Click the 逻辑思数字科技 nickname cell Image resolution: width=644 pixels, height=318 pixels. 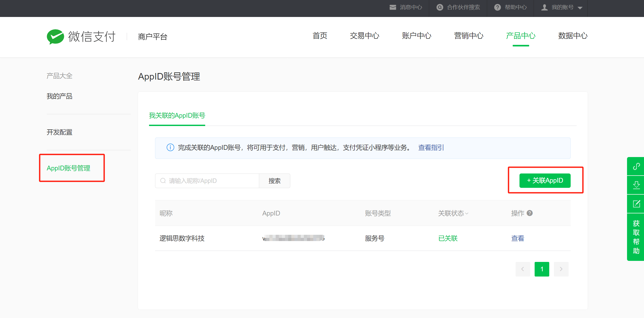coord(182,238)
